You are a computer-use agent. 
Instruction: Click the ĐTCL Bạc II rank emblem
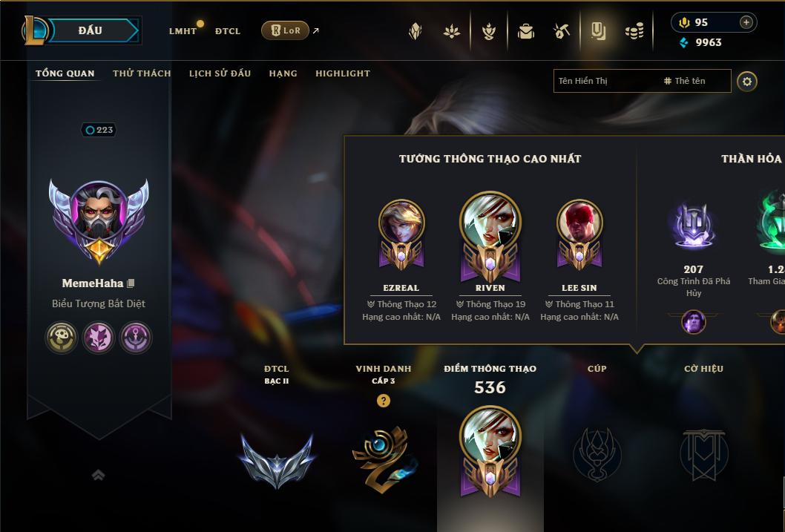(x=277, y=461)
